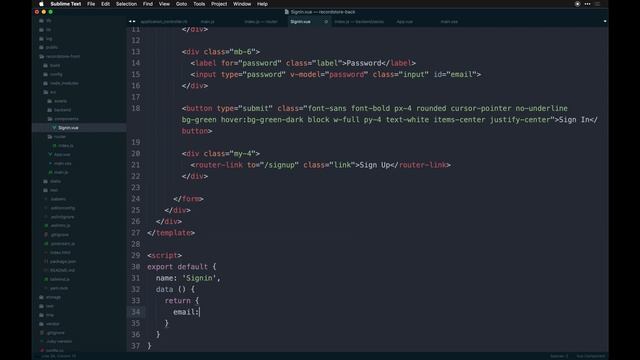Open the Edit menu
Screen dimensions: 640x360
point(105,4)
